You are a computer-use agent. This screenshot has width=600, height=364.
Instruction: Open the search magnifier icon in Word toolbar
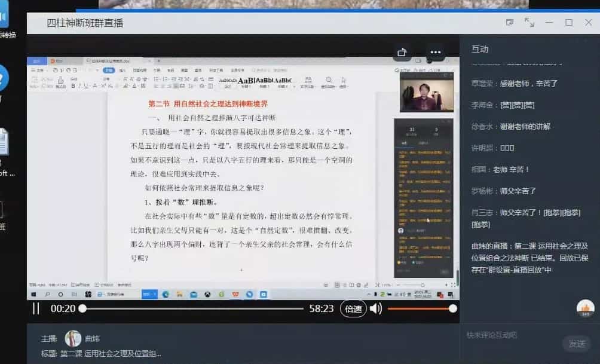329,80
